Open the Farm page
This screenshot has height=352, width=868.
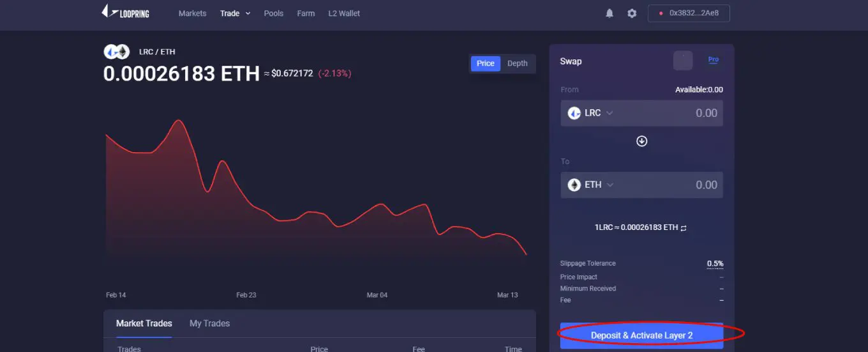pos(306,13)
